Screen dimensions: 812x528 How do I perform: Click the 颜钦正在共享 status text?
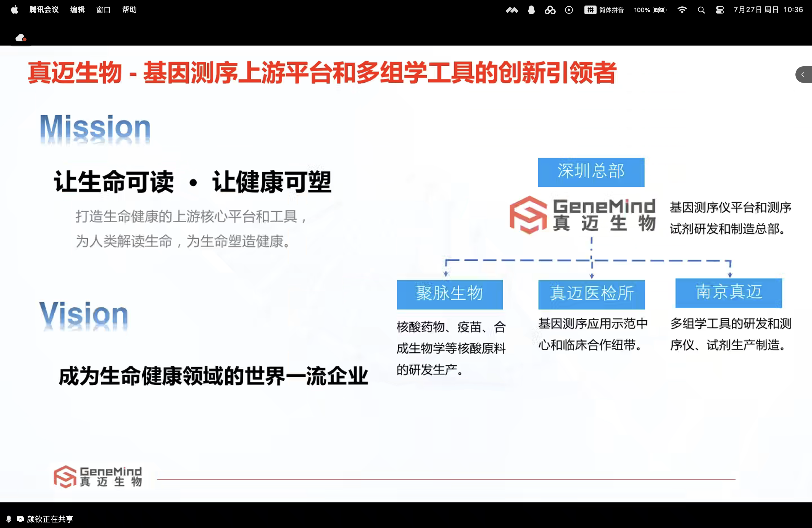[50, 519]
